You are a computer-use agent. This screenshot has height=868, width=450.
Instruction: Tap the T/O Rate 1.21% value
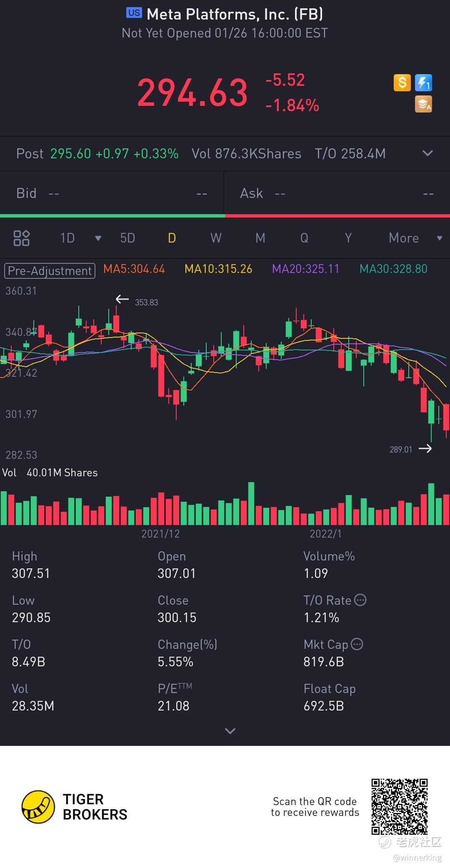coord(321,618)
